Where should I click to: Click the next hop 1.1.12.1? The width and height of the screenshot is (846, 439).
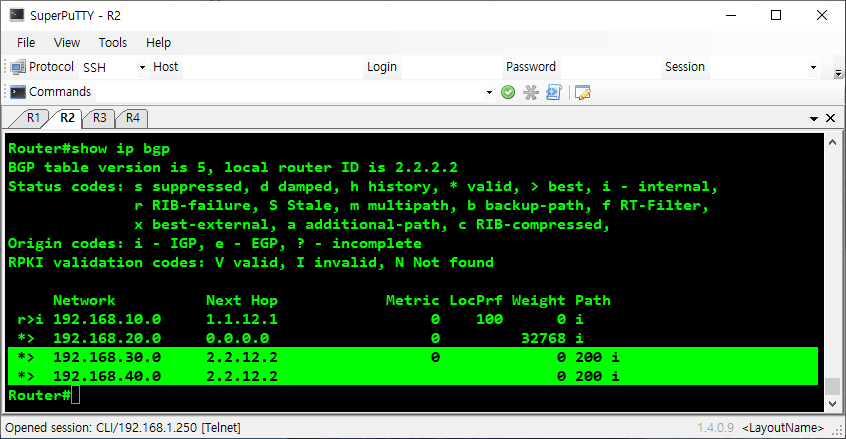point(242,319)
